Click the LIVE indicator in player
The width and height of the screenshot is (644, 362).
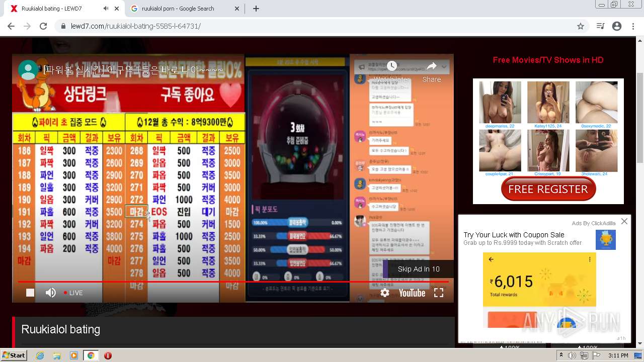click(x=73, y=293)
